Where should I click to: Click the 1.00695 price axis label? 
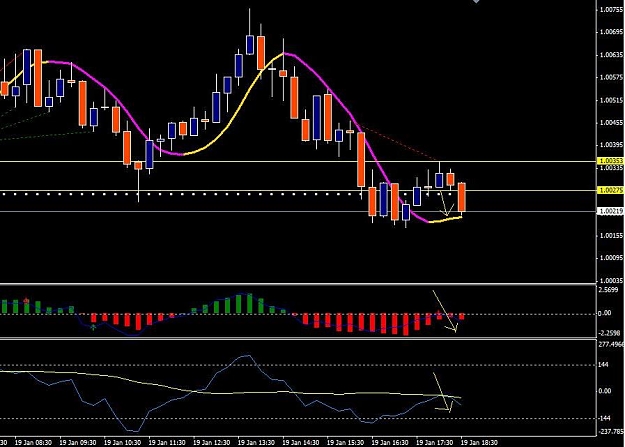(612, 32)
